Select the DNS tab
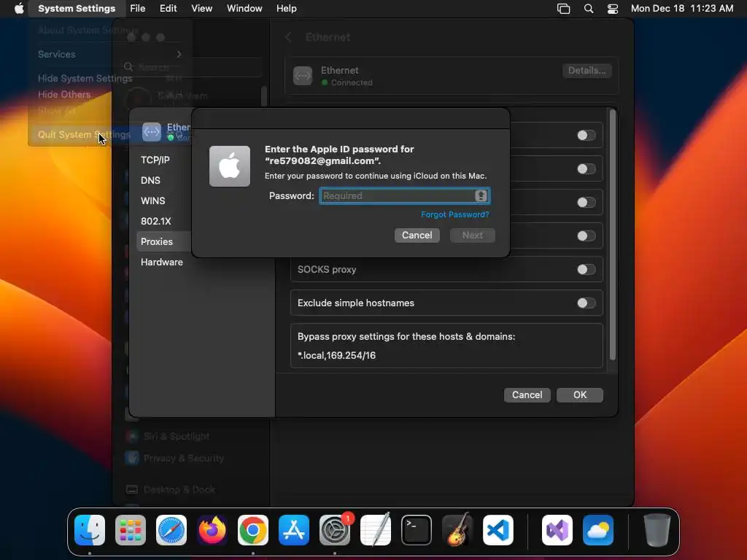 [150, 181]
